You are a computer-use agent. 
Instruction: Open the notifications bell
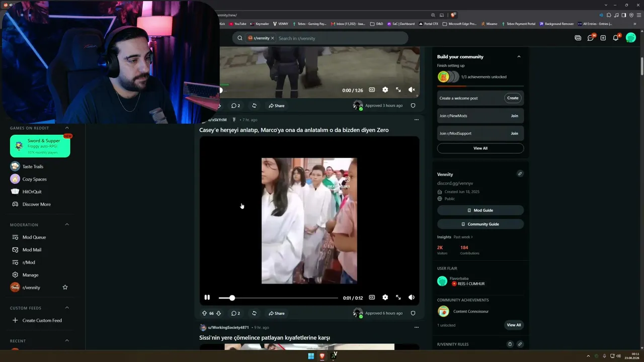point(616,38)
